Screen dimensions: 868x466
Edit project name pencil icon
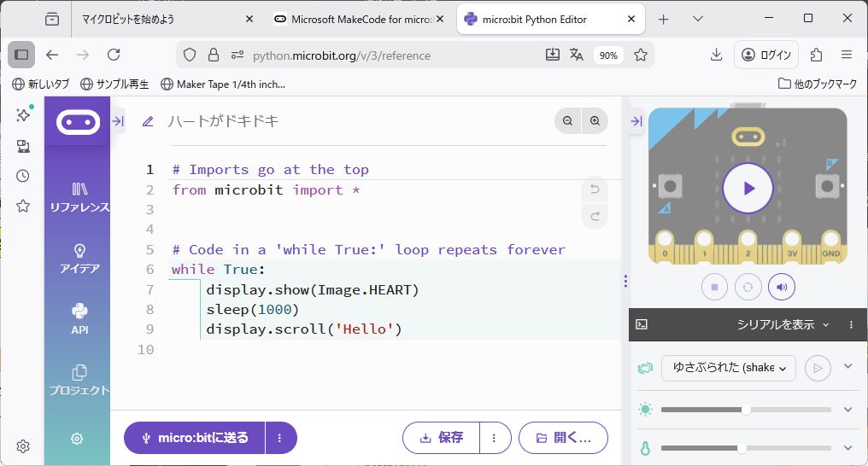click(x=148, y=122)
